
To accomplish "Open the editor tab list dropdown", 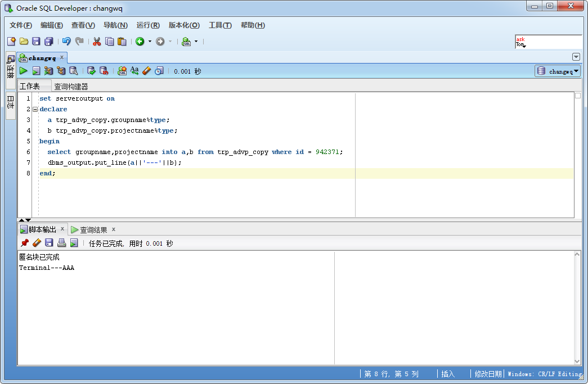I will [x=576, y=57].
